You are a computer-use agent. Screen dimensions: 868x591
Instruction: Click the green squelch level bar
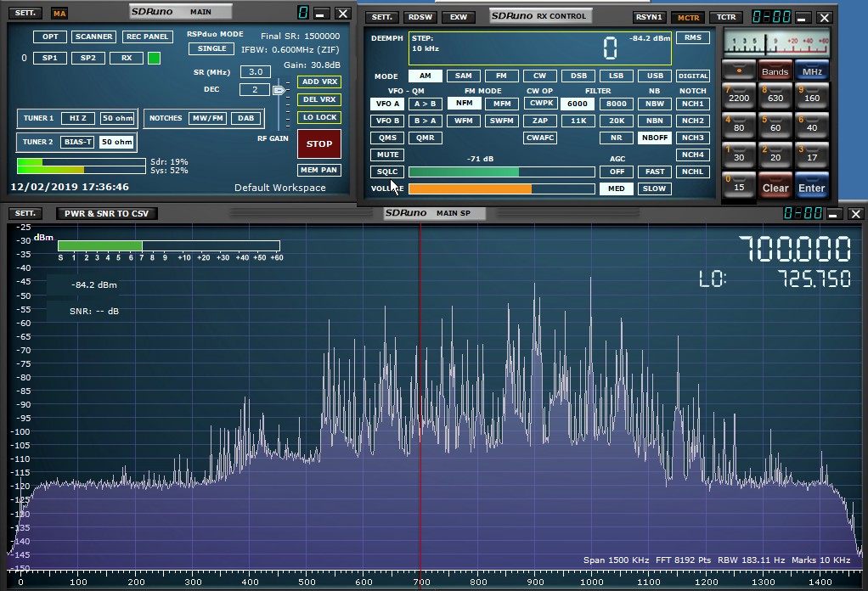[502, 172]
